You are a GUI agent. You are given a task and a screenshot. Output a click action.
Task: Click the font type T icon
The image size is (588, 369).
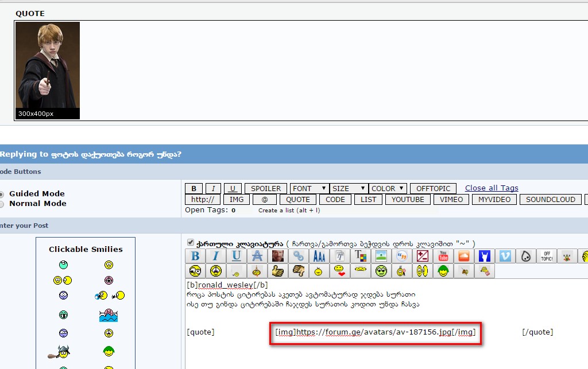340,257
